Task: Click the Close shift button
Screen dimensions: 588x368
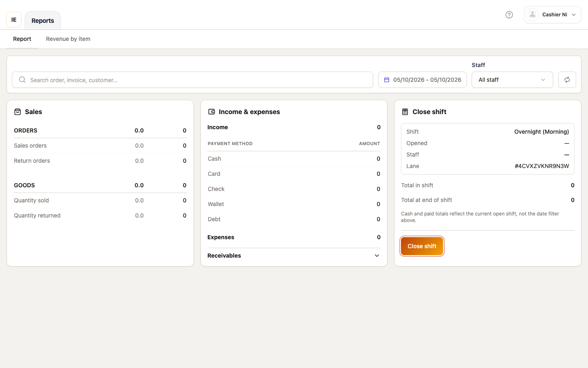Action: [422, 246]
